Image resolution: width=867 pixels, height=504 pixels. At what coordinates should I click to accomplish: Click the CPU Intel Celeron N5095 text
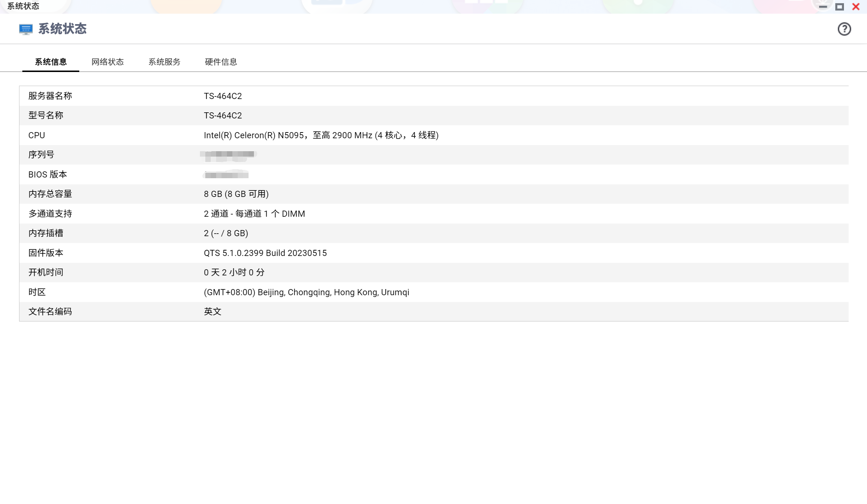pyautogui.click(x=321, y=135)
